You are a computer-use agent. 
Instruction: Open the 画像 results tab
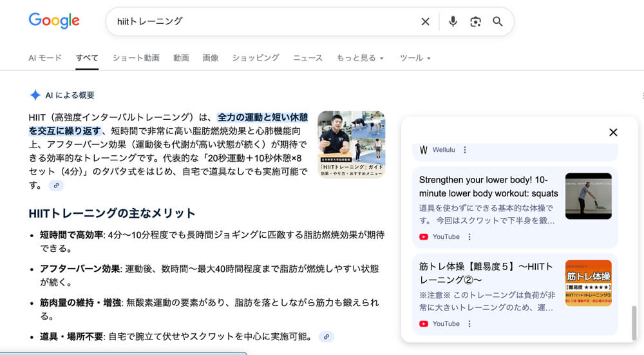coord(211,58)
